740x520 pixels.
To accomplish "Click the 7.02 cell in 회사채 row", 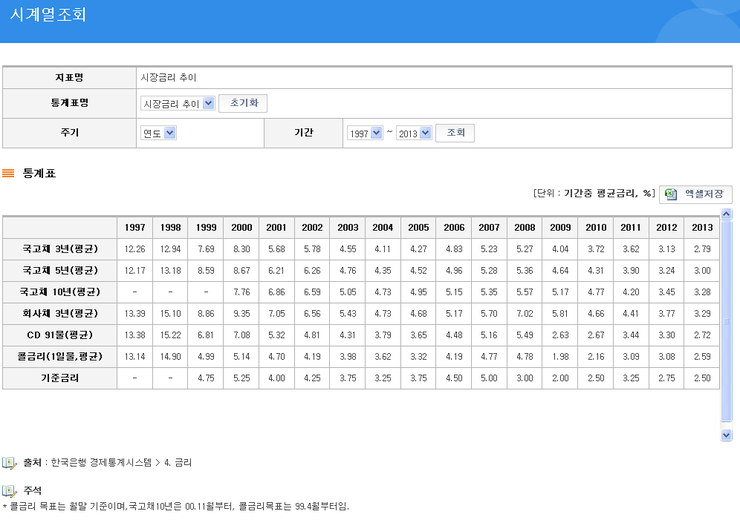I will point(525,313).
